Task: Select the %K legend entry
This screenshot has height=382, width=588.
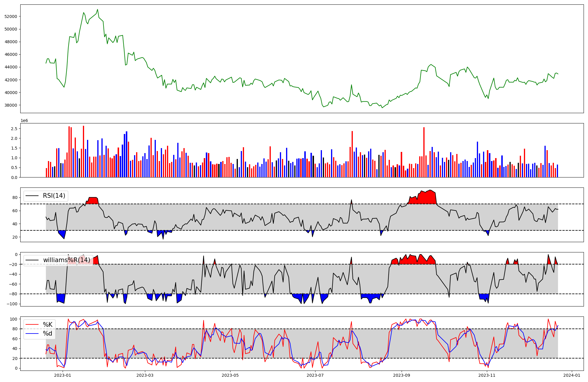Action: point(48,324)
